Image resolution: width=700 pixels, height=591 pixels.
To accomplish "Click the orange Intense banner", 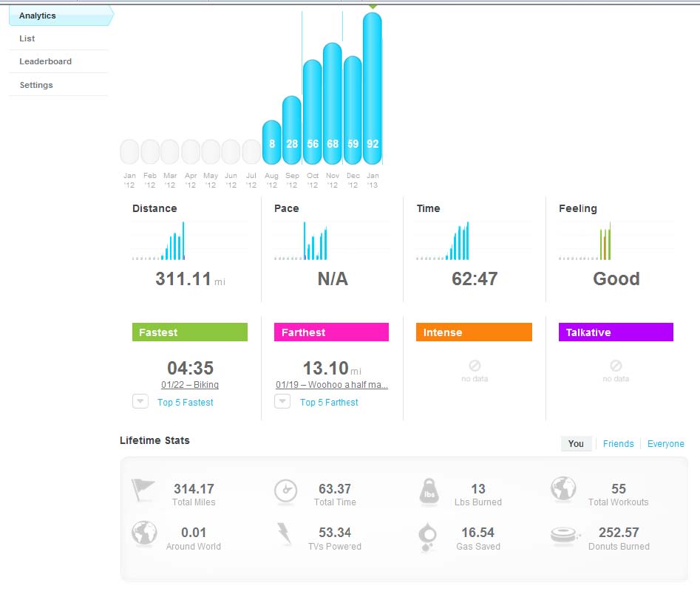I will [474, 332].
